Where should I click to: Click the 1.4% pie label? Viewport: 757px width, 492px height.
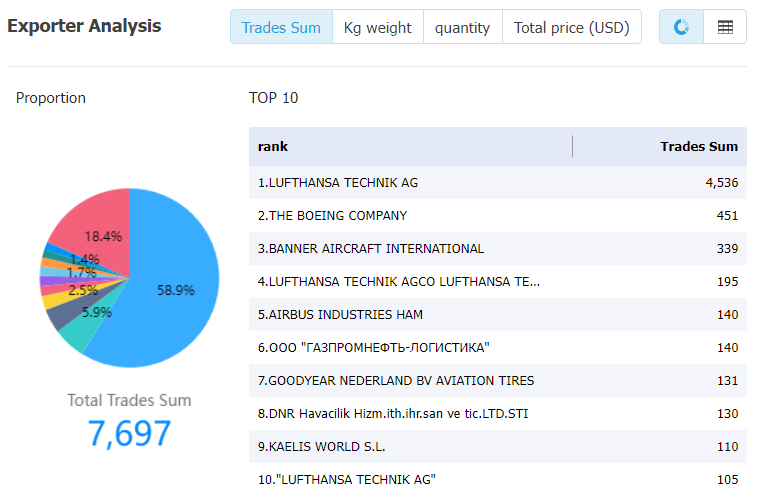[85, 259]
